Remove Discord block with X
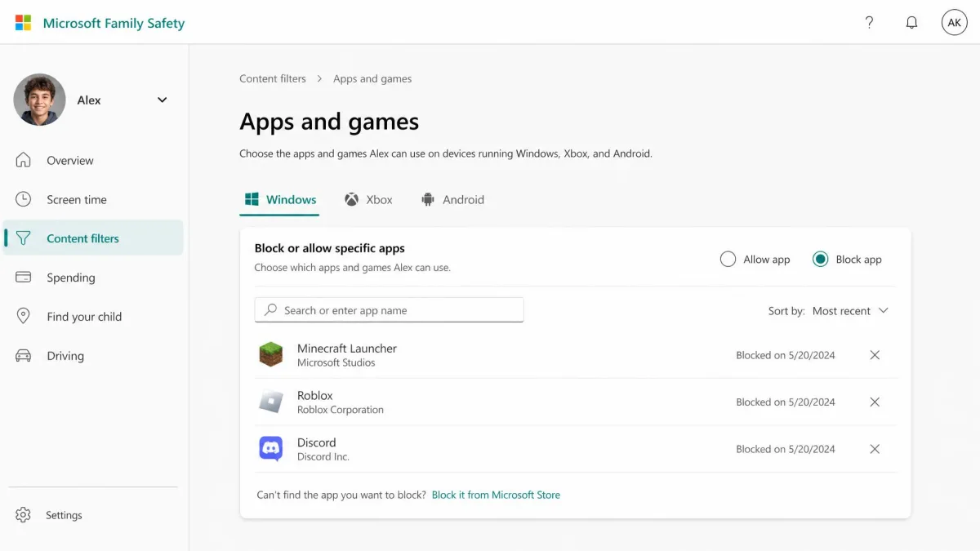This screenshot has height=551, width=980. coord(875,449)
